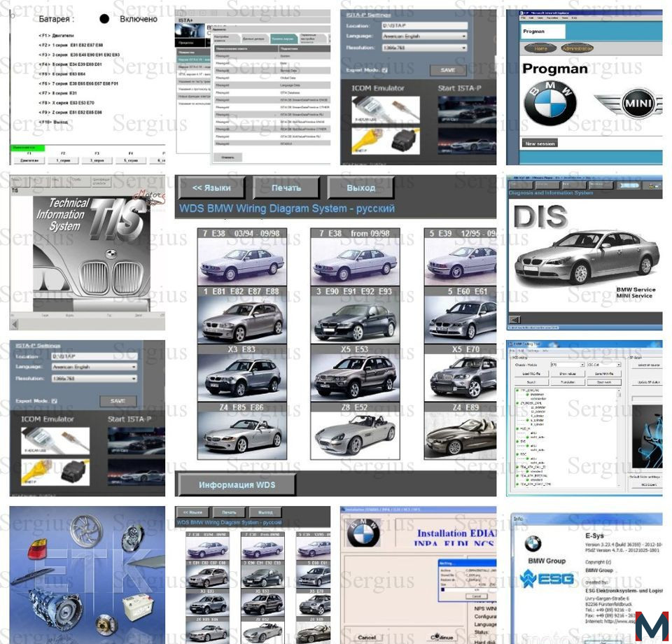Open the Z8 E52 roadster thumbnail in large WDS
This screenshot has height=644, width=672.
[x=356, y=431]
